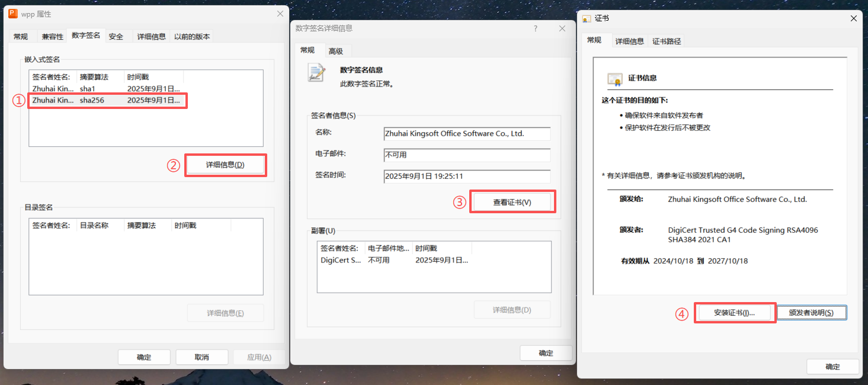Click 时间戳 column header in 目录签名 list
The image size is (868, 385).
coord(201,226)
